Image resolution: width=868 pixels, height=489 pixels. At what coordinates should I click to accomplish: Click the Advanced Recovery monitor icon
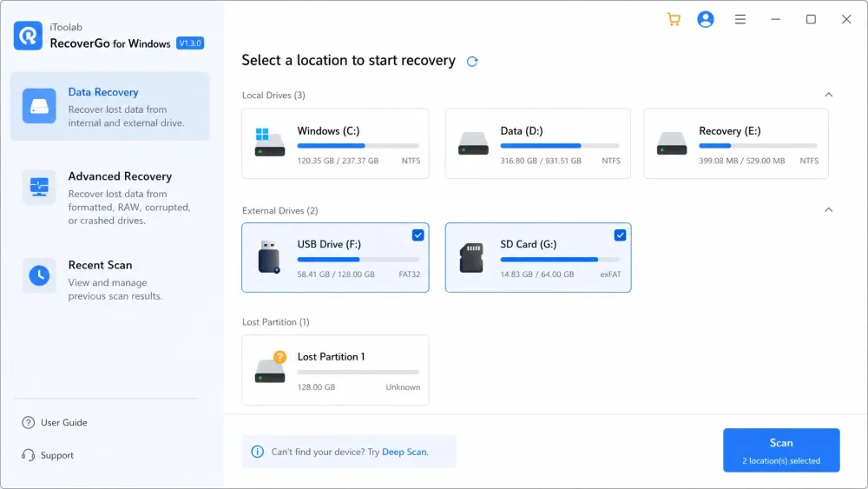pos(39,188)
